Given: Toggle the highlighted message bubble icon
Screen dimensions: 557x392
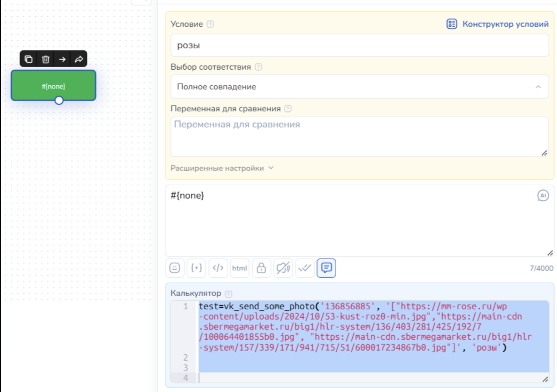Looking at the screenshot, I should pyautogui.click(x=326, y=268).
